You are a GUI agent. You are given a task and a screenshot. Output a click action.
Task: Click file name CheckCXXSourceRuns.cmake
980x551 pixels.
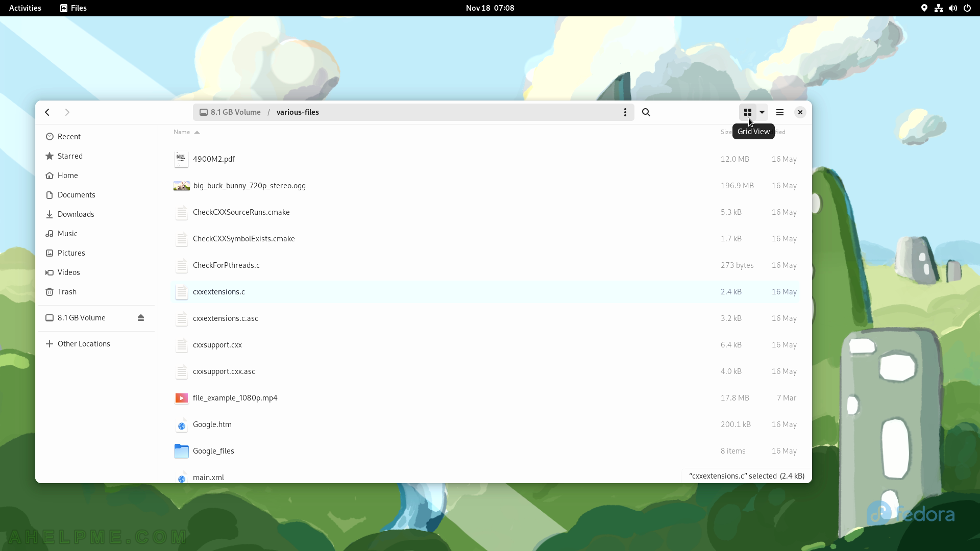241,212
